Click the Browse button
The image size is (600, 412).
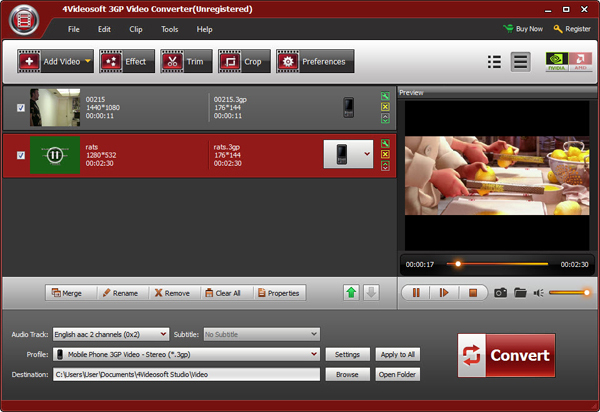pyautogui.click(x=347, y=374)
